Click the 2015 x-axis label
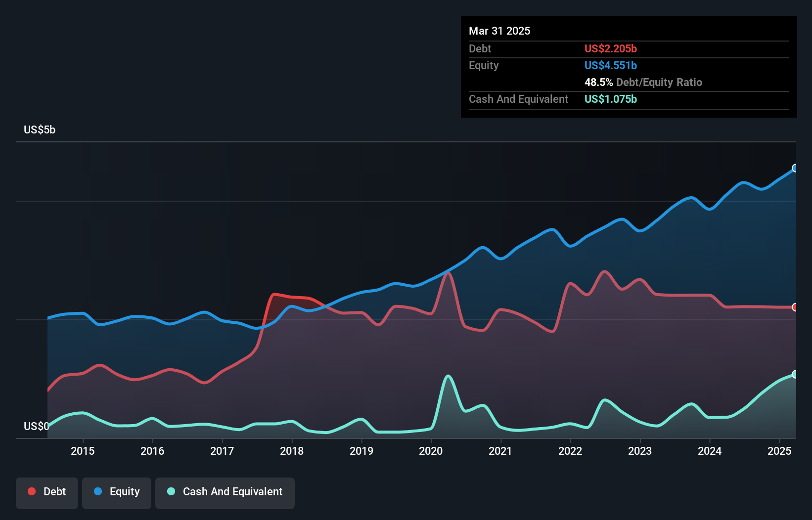The height and width of the screenshot is (520, 812). tap(83, 451)
